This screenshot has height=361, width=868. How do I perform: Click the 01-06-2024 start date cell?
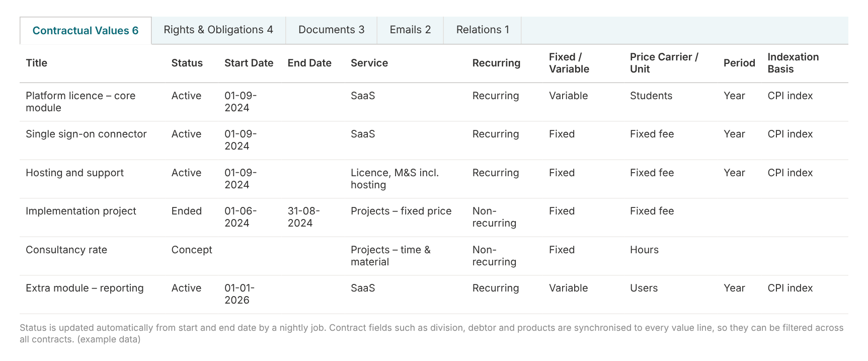[x=241, y=217]
